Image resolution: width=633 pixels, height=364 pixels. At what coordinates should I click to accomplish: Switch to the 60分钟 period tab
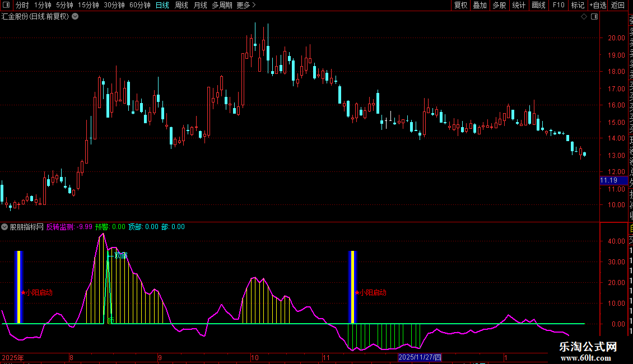[x=139, y=6]
